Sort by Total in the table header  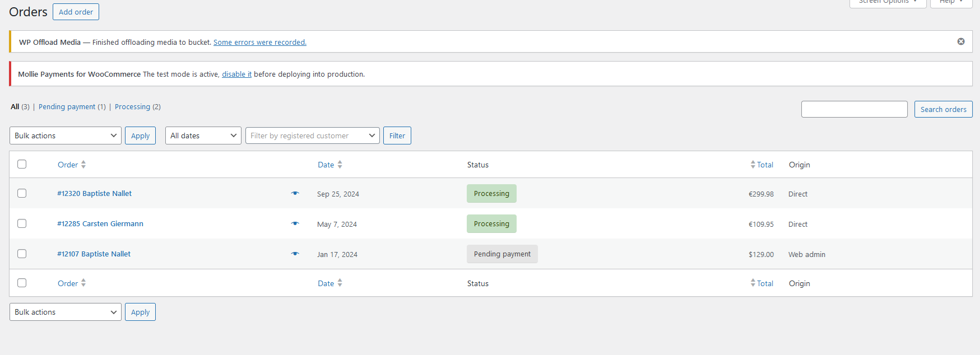click(762, 165)
